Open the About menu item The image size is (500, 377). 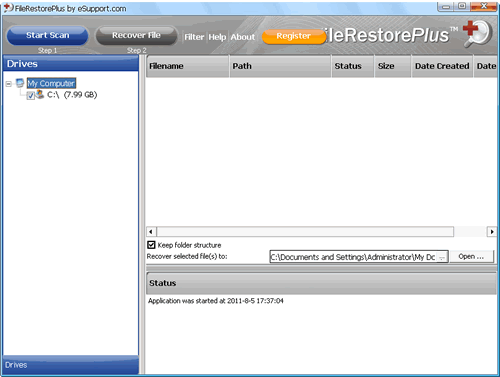(243, 37)
